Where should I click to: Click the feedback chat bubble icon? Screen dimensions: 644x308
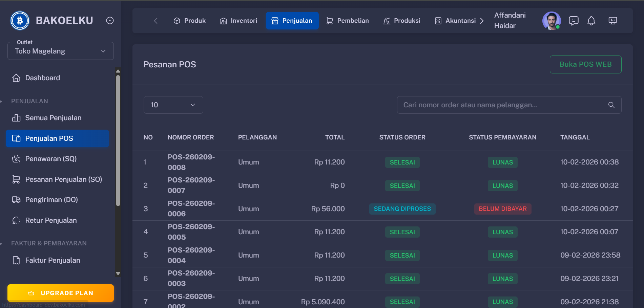click(573, 21)
